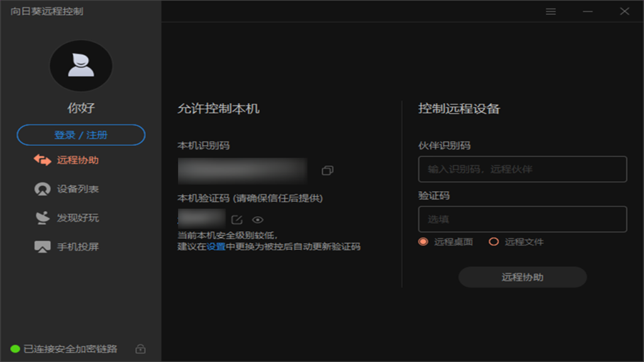This screenshot has width=644, height=362.
Task: Open the 设置 settings link
Action: (216, 246)
